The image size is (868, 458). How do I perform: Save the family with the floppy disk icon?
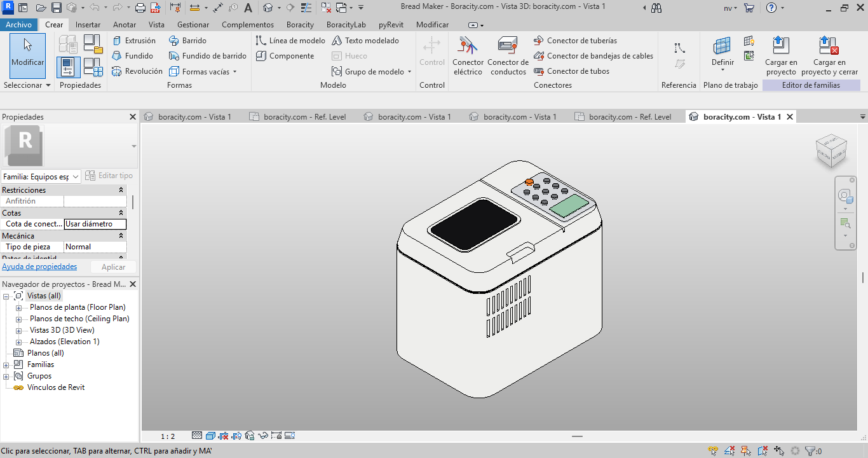56,8
